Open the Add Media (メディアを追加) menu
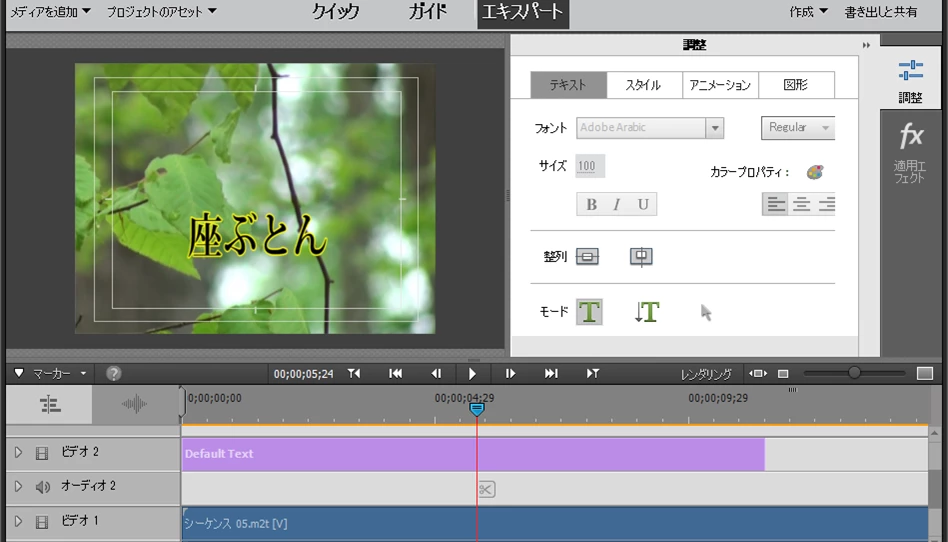Image resolution: width=948 pixels, height=542 pixels. click(x=50, y=11)
